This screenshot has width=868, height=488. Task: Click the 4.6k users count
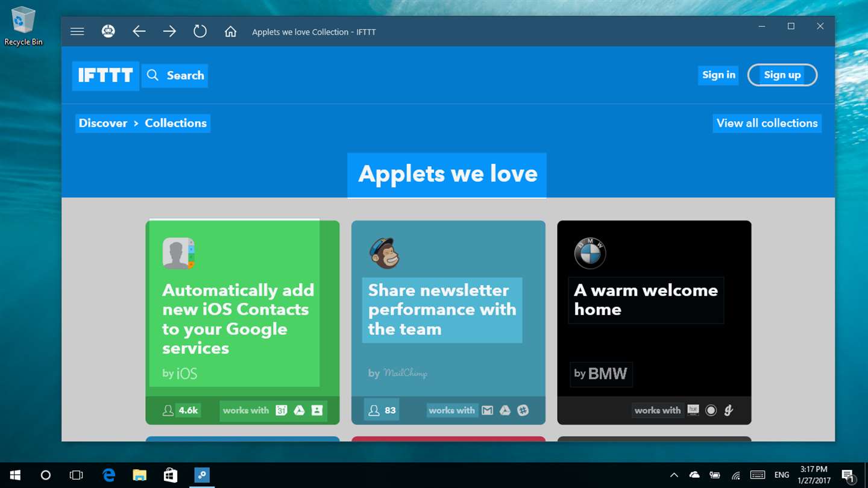coord(188,410)
